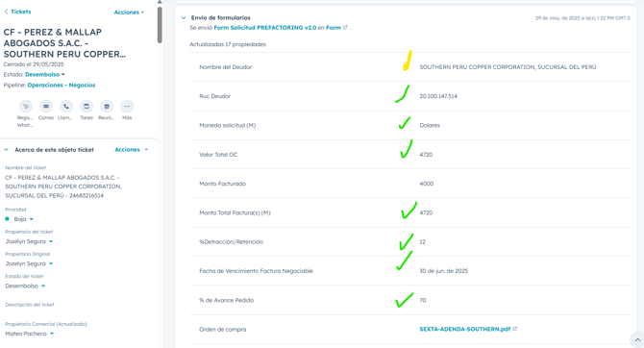
Task: Click the ticket title CF - PEREZ & MALLAP heading
Action: [x=64, y=43]
